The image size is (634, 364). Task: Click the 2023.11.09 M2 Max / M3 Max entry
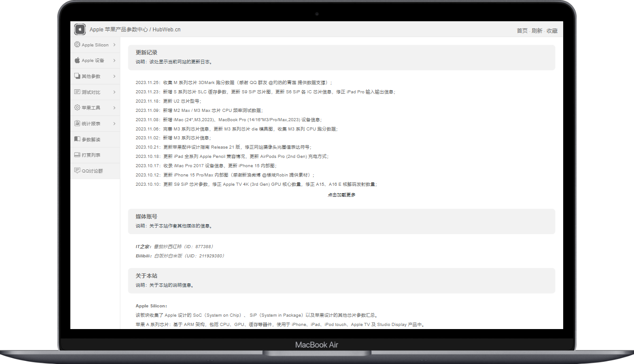tap(199, 111)
